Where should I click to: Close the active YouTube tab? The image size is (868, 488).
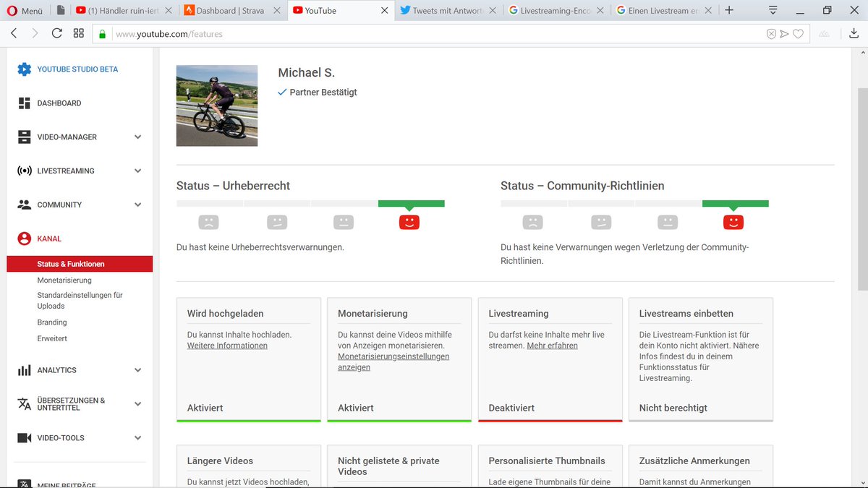tap(384, 11)
